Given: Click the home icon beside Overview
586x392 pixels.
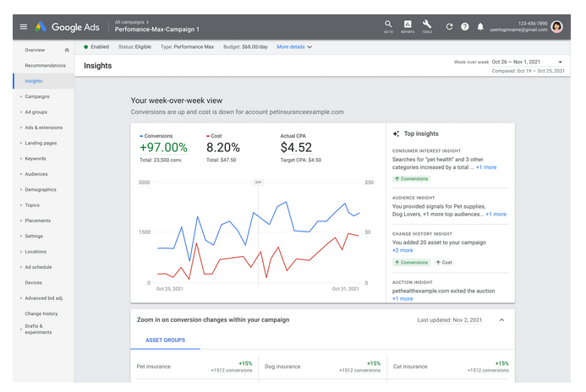Looking at the screenshot, I should coord(67,51).
